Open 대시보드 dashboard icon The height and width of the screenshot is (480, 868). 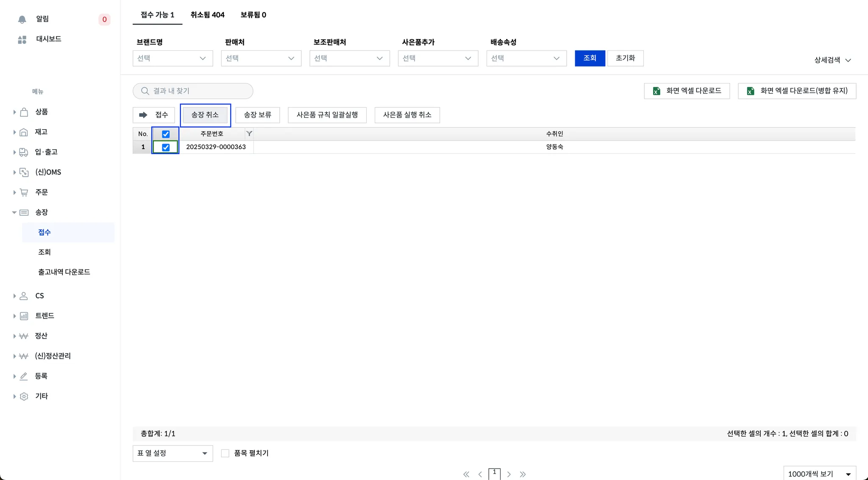(x=22, y=39)
